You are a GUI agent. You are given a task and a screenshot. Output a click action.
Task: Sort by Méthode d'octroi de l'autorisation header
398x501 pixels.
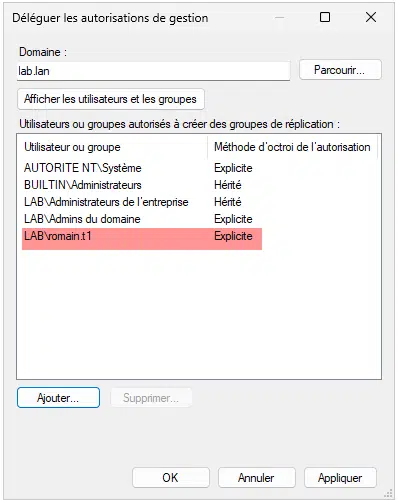[292, 147]
